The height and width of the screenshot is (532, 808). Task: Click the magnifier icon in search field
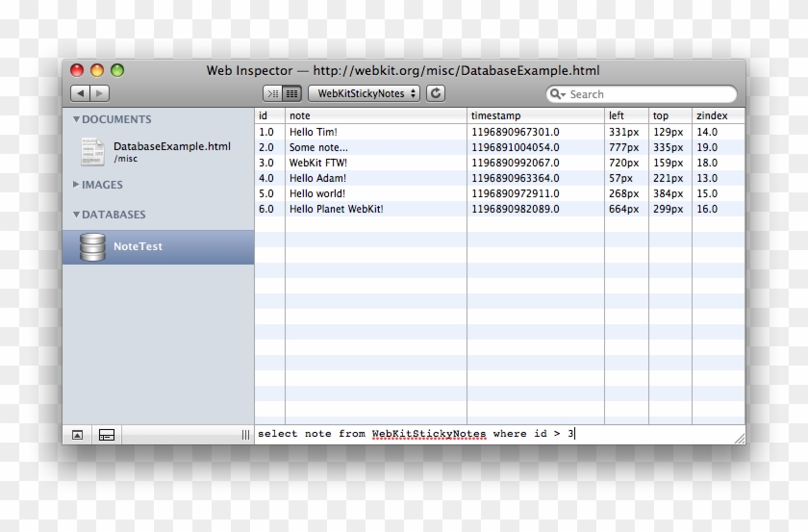[x=558, y=94]
